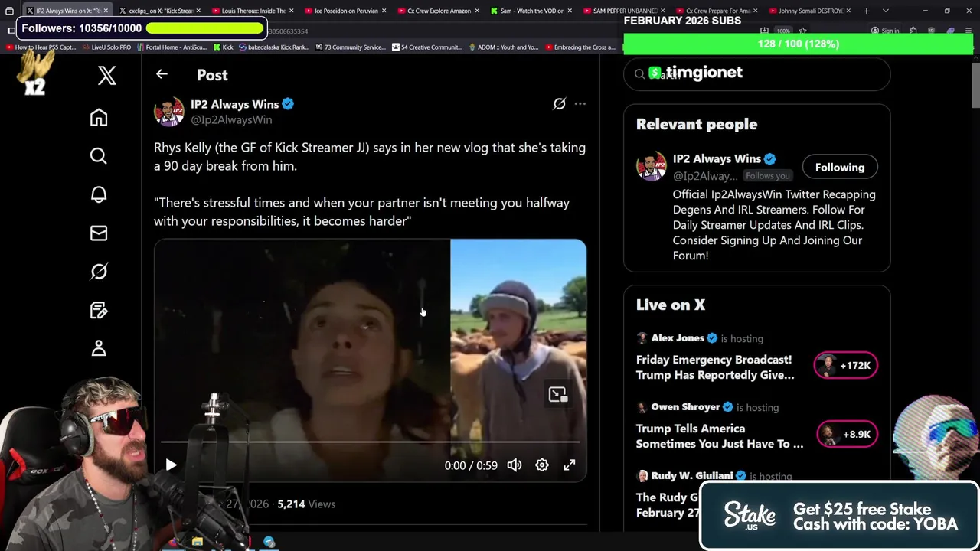The height and width of the screenshot is (551, 980).
Task: Click Alex Jones host name
Action: (x=678, y=338)
